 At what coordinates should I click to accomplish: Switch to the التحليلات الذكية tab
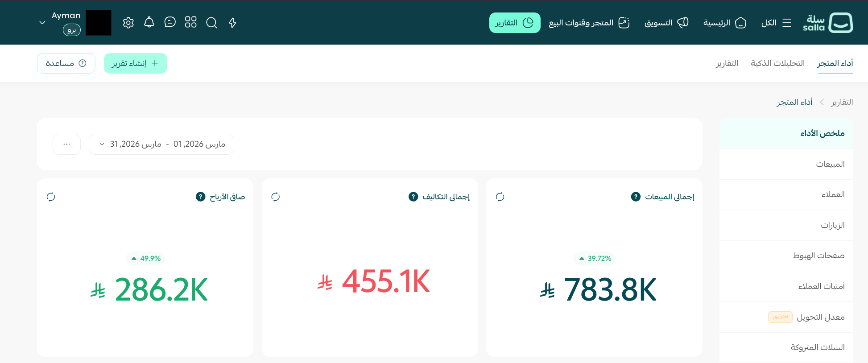777,63
